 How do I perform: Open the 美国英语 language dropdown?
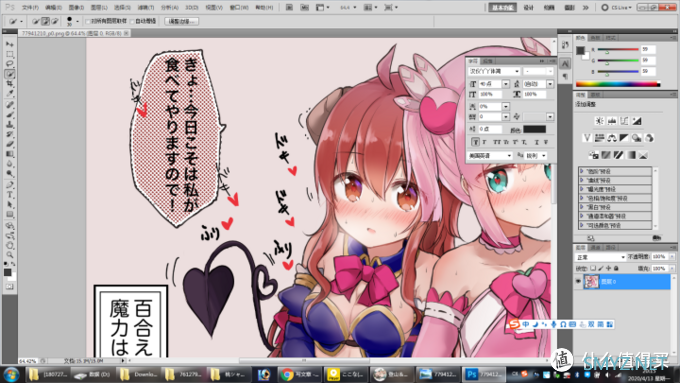point(490,155)
